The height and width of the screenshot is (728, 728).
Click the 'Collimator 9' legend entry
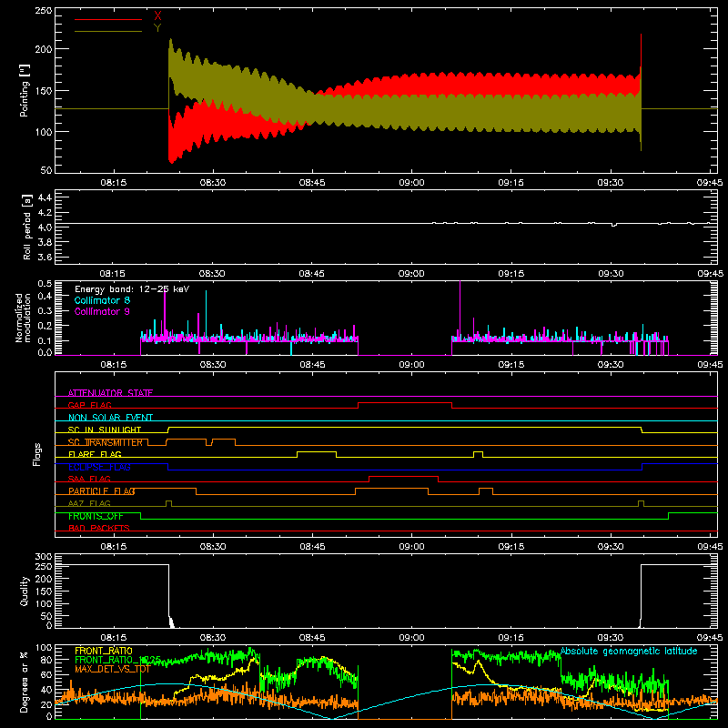click(102, 311)
